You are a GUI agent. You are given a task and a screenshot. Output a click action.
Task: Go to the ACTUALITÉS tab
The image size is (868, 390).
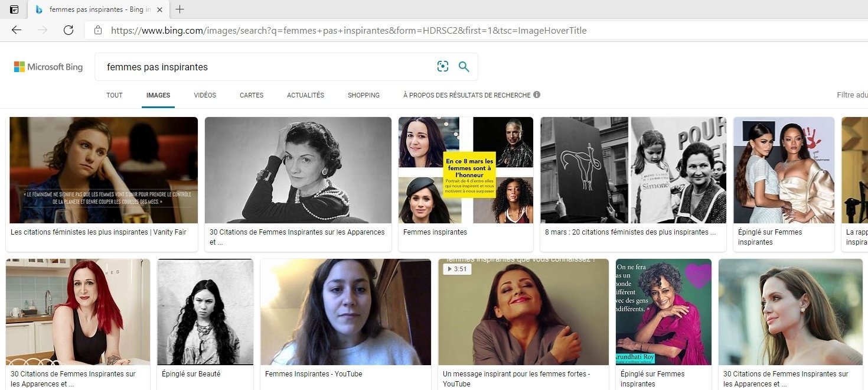pos(305,95)
